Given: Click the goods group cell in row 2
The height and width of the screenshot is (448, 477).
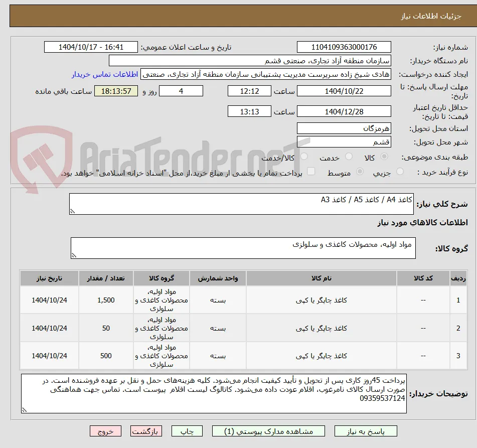Looking at the screenshot, I should [x=161, y=328].
